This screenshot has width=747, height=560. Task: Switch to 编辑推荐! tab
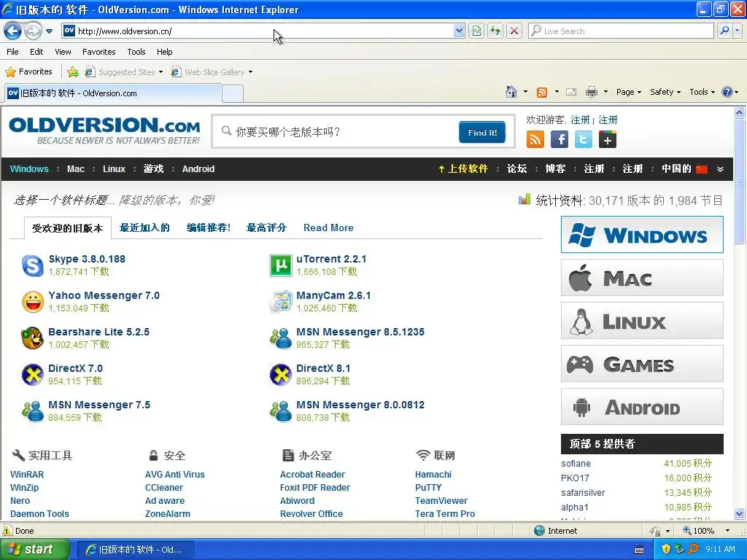click(x=208, y=227)
